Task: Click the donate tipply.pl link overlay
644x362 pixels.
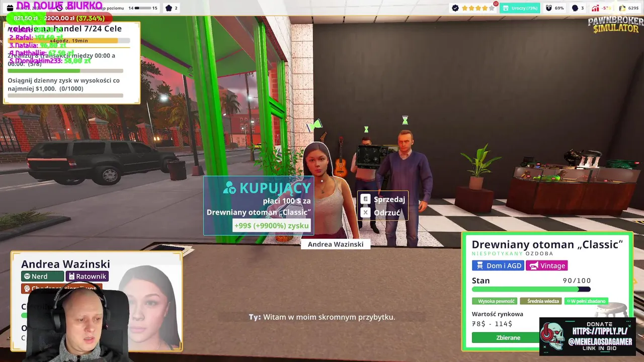Action: (587, 336)
